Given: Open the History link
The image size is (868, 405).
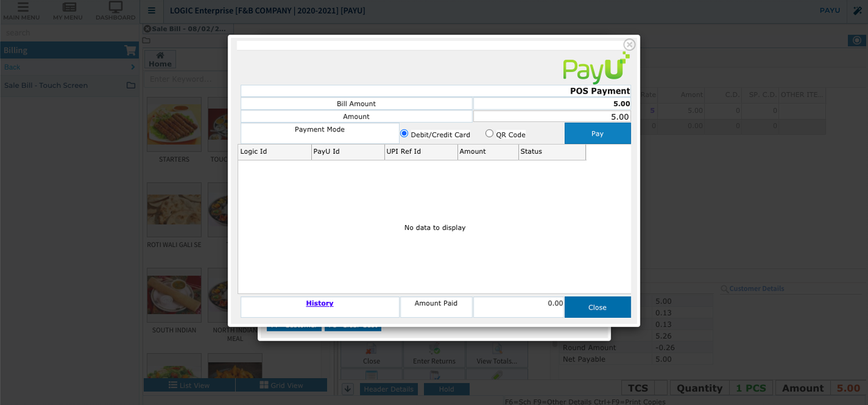Looking at the screenshot, I should (320, 303).
